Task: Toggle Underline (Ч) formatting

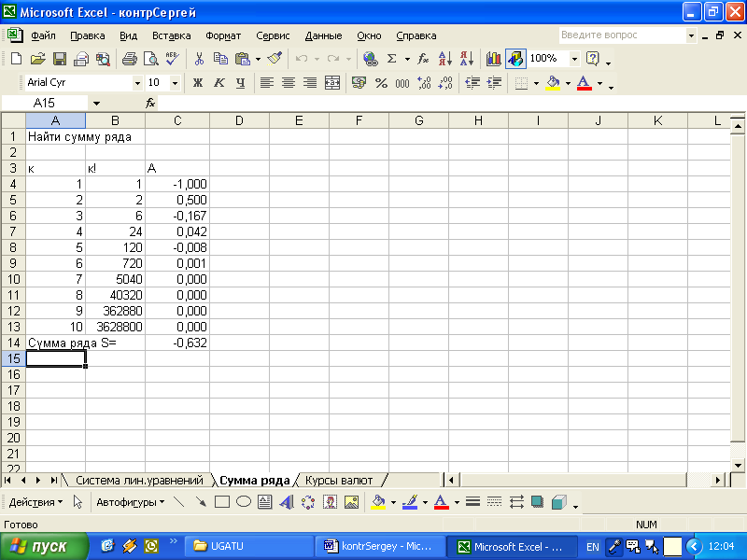Action: point(241,83)
